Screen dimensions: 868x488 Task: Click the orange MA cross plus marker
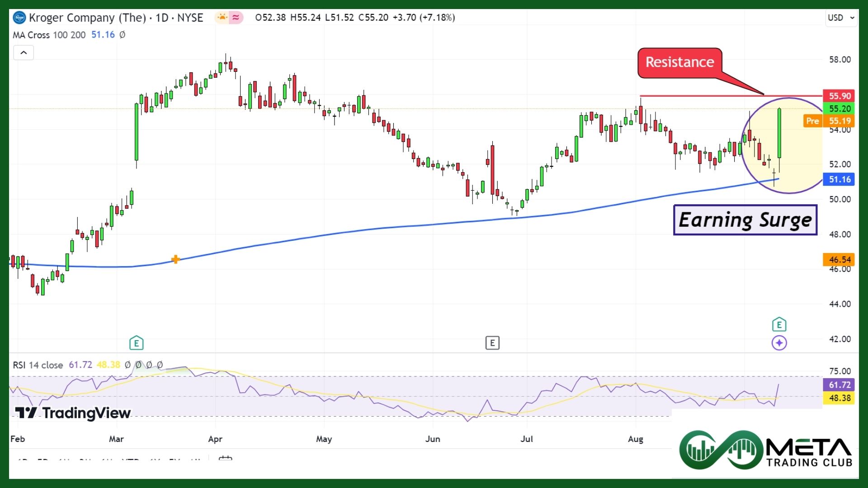click(175, 259)
